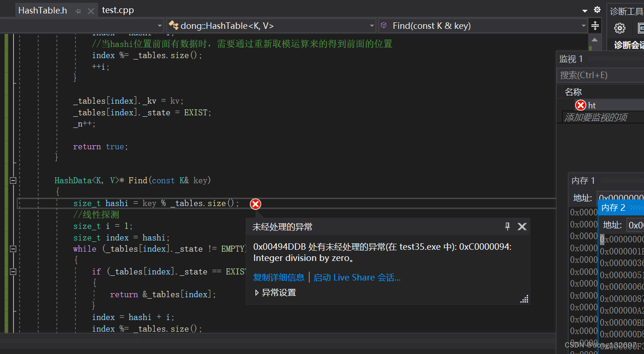Click the exception popup resize grip
This screenshot has height=354, width=644.
click(x=524, y=299)
